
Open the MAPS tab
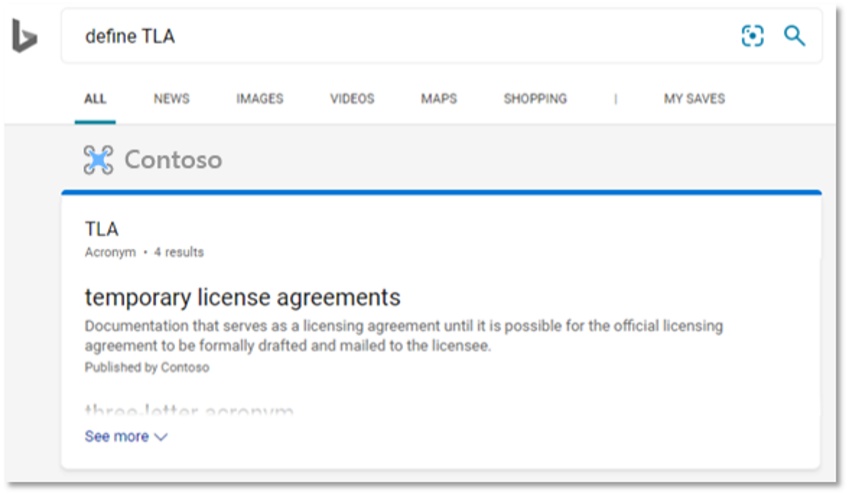(439, 99)
